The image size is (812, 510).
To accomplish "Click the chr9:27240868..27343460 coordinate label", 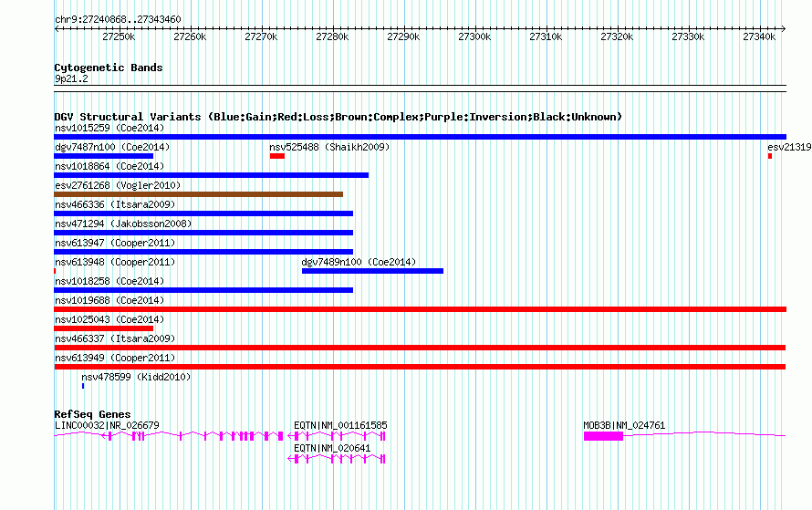I will 118,19.
